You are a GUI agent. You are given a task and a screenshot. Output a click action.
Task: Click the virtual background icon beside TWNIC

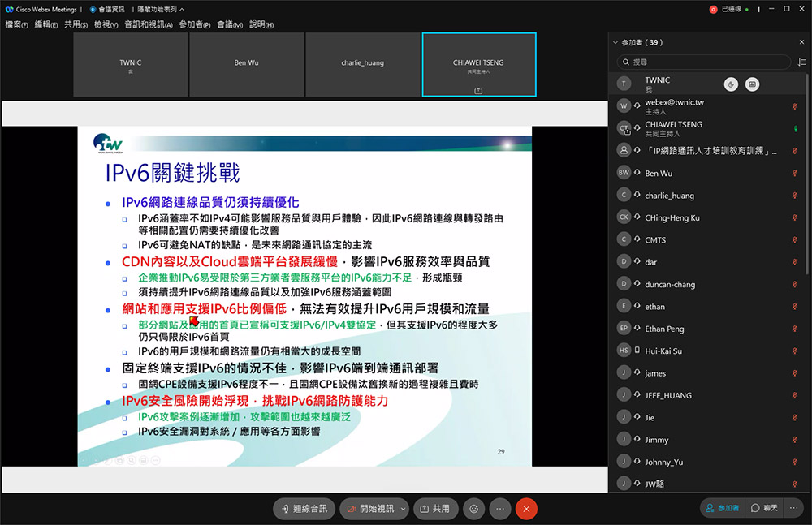pos(752,84)
